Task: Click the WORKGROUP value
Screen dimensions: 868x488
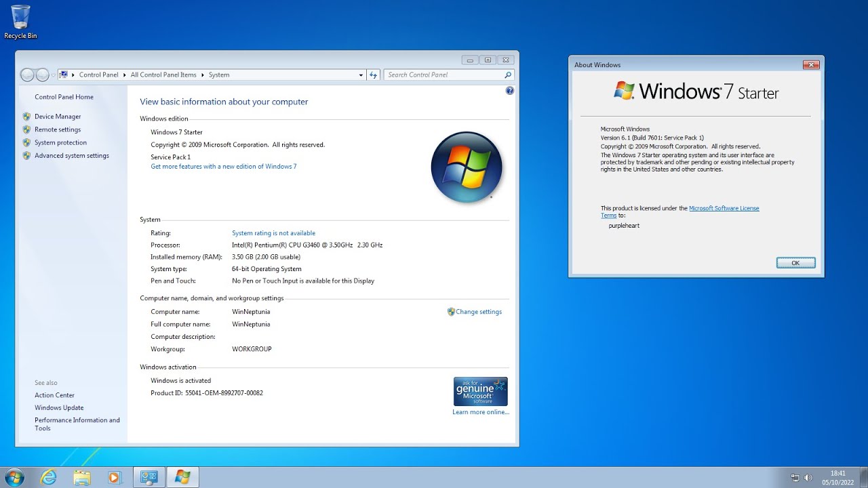Action: 252,349
